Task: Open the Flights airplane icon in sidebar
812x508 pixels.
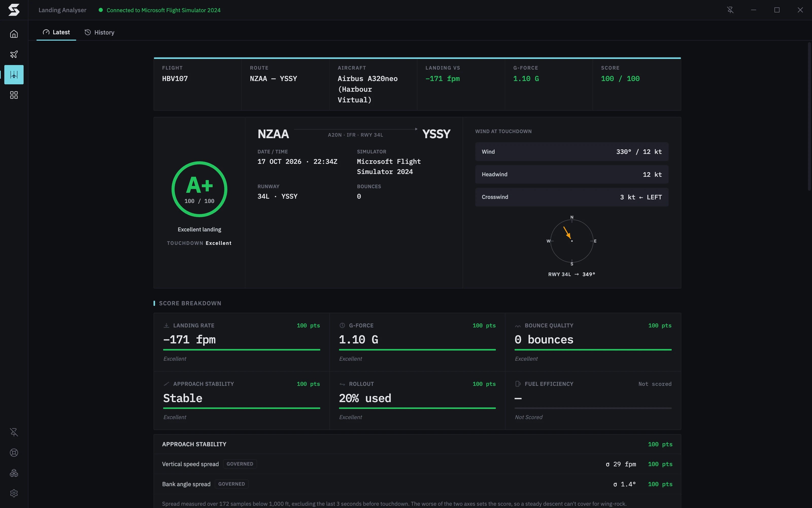Action: click(x=14, y=54)
